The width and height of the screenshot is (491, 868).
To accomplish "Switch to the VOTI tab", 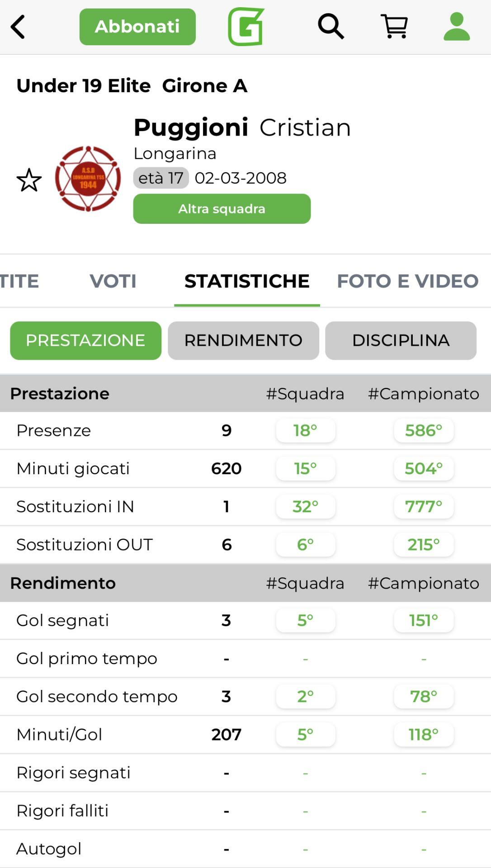I will coord(113,281).
